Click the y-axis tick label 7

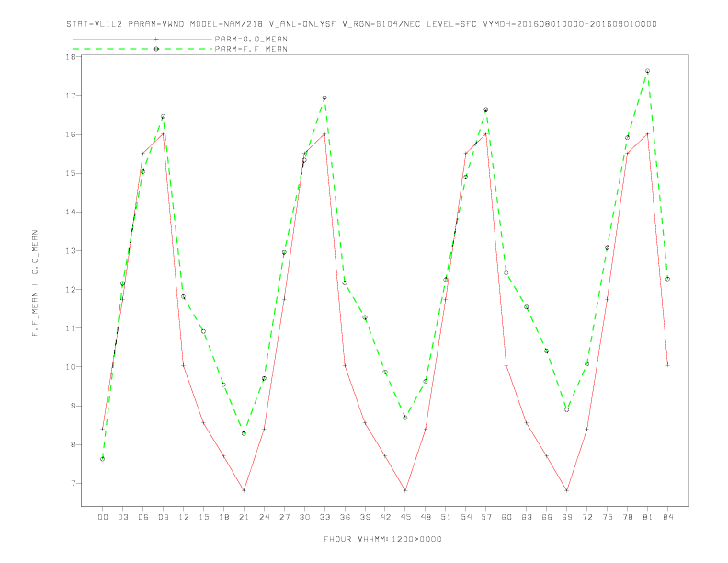click(74, 484)
